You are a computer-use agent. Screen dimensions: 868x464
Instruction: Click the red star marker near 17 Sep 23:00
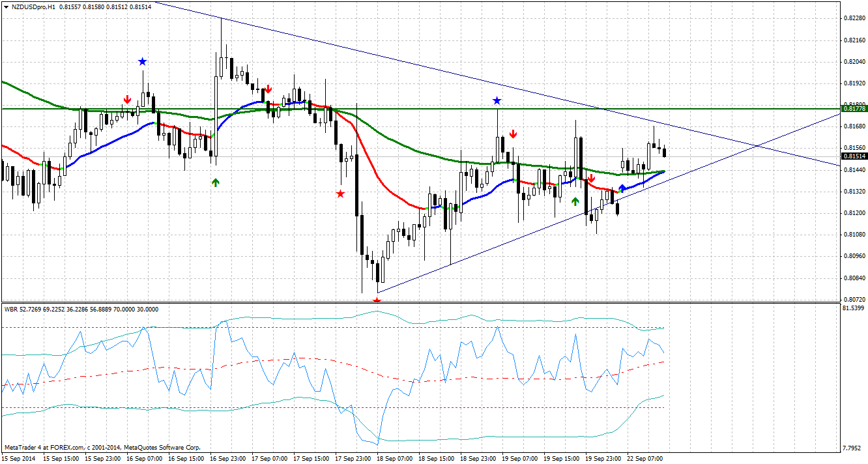pos(340,193)
